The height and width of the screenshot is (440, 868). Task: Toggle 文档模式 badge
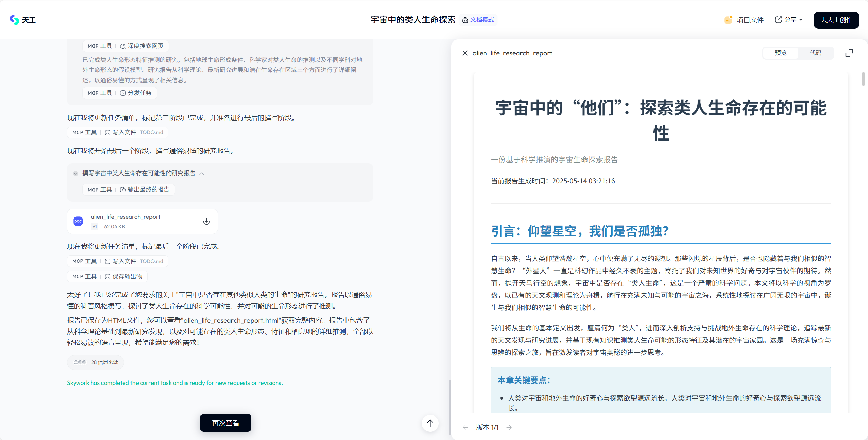pos(478,20)
